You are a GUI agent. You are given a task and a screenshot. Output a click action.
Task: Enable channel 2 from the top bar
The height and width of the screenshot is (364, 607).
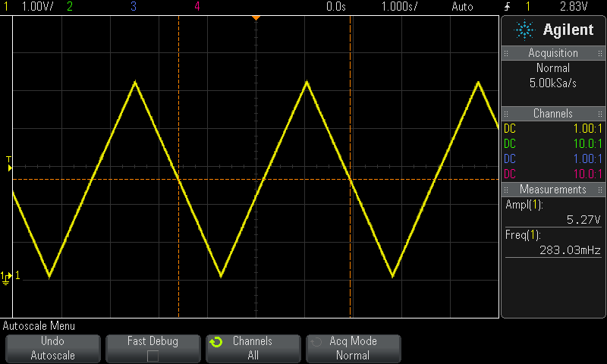click(70, 6)
